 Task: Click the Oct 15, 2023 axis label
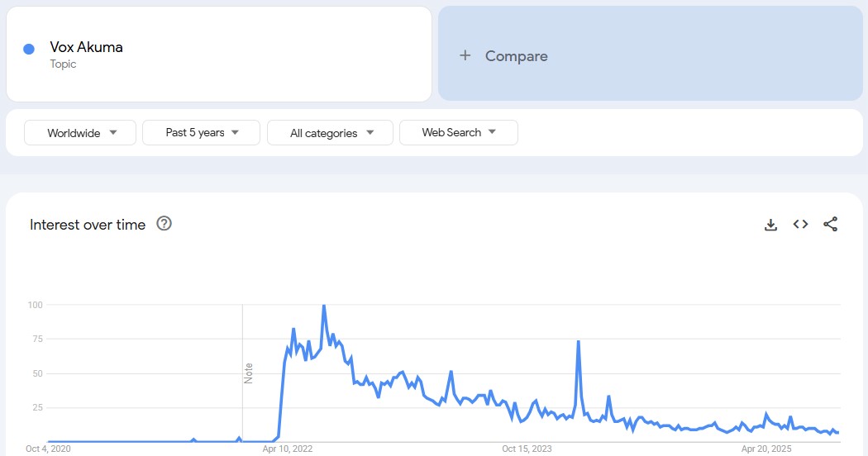[527, 449]
